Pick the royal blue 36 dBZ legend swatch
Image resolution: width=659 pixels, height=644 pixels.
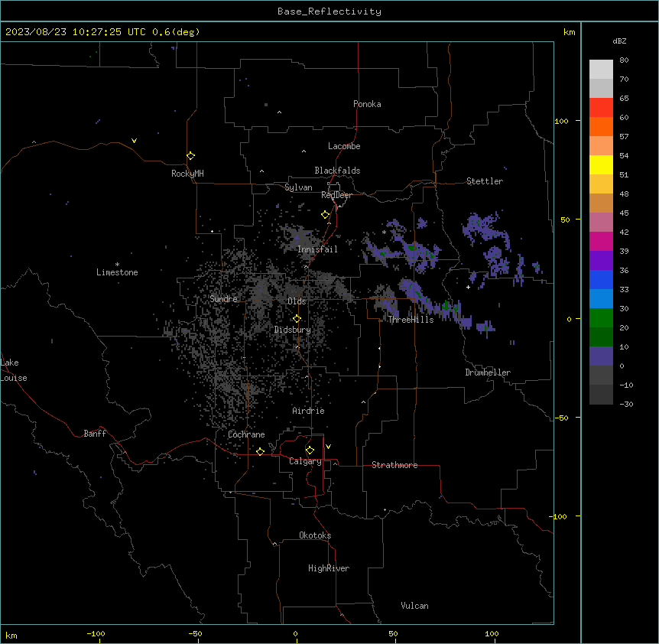601,279
